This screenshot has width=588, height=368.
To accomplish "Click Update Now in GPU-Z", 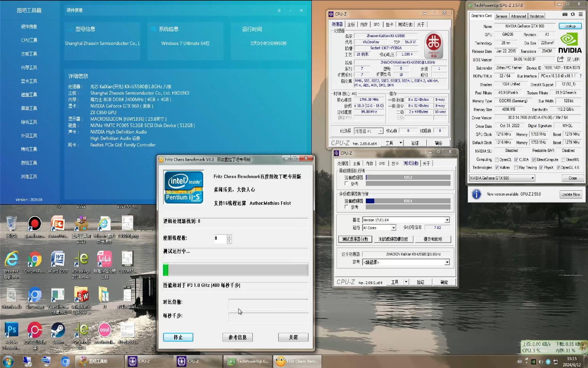I will tap(571, 194).
